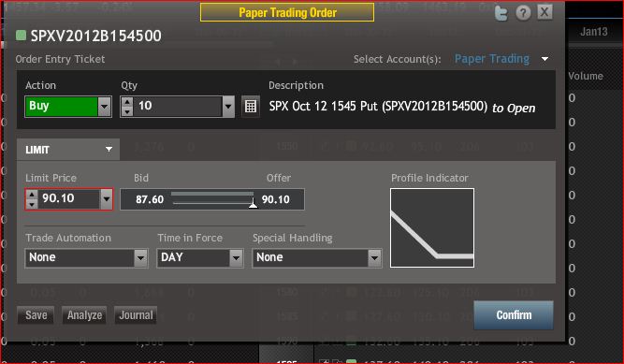Open the Buy action dropdown

pyautogui.click(x=104, y=107)
